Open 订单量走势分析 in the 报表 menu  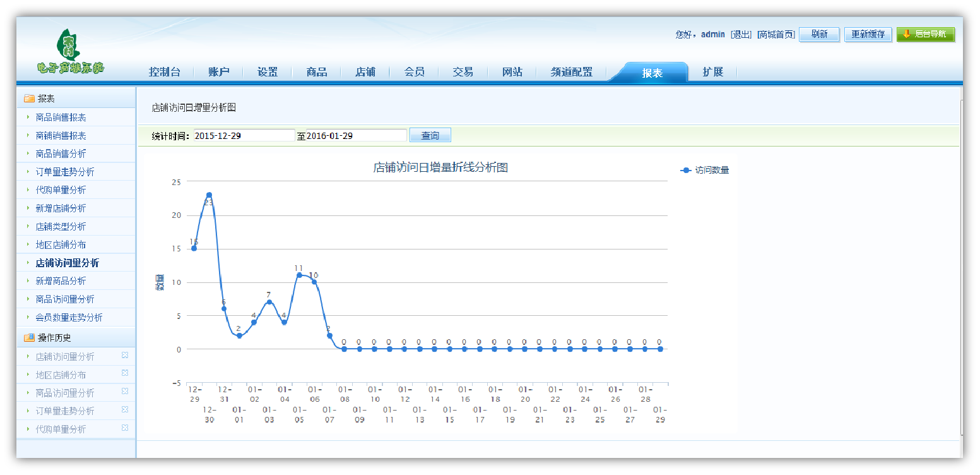[65, 172]
